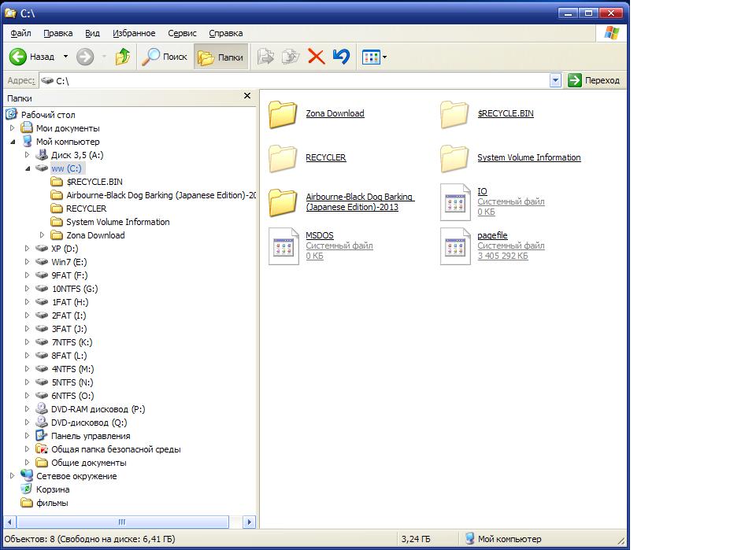Select the pagefile system file icon
Image resolution: width=756 pixels, height=550 pixels.
click(455, 246)
